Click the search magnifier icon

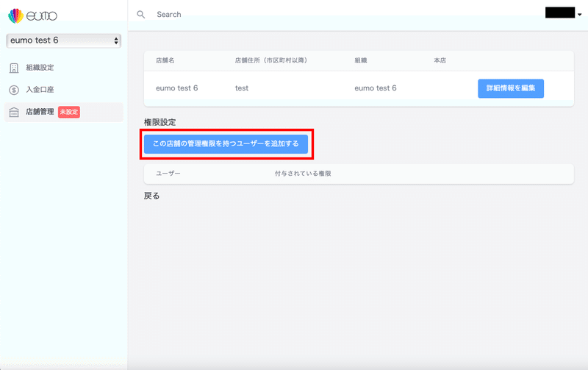[140, 15]
